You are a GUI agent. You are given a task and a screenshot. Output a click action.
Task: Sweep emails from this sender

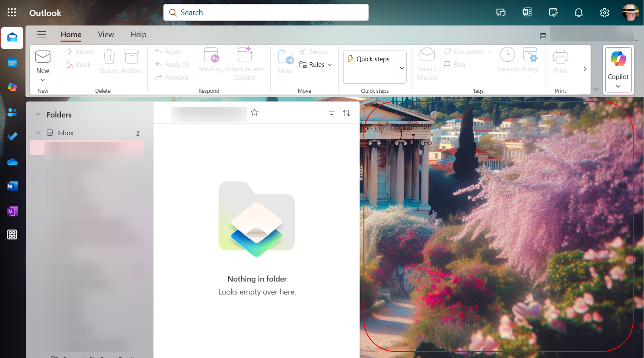click(314, 51)
